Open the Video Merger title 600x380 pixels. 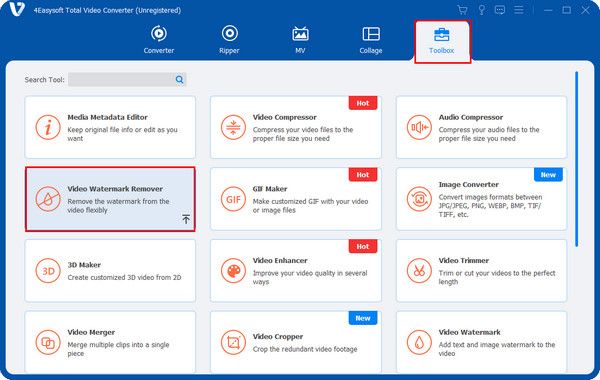91,332
